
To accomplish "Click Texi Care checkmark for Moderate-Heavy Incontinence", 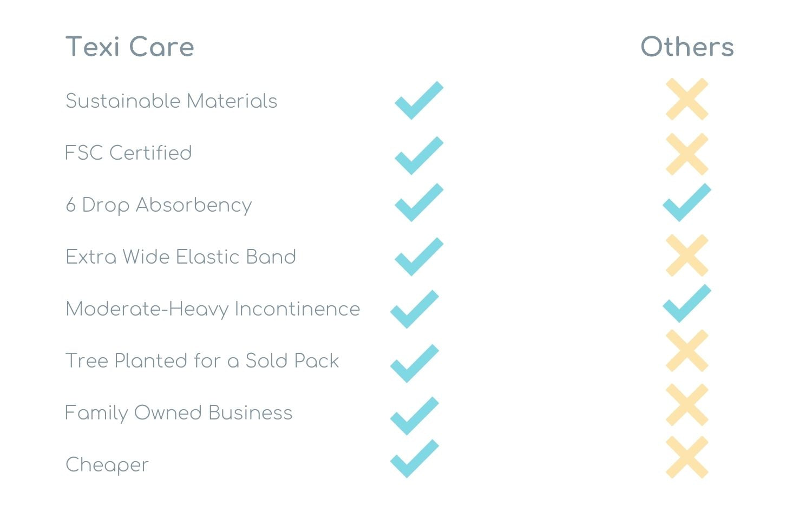I will pos(414,309).
